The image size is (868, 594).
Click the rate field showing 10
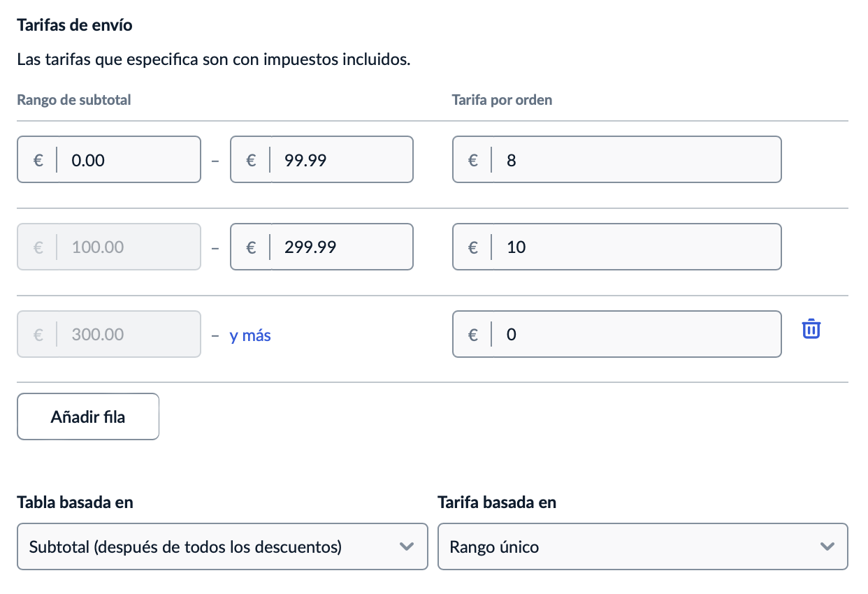click(x=616, y=247)
